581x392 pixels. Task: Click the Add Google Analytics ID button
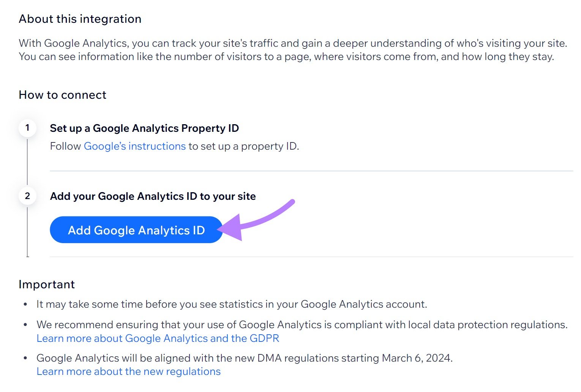pyautogui.click(x=136, y=230)
